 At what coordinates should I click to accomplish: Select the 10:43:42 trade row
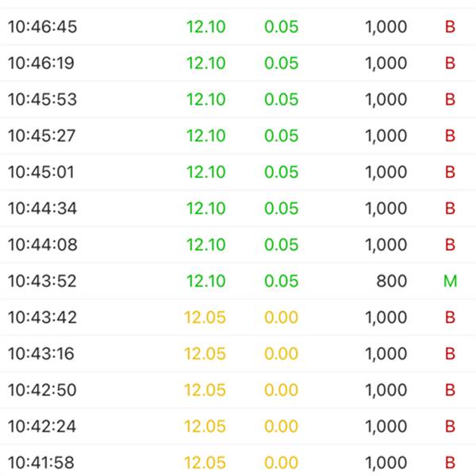click(238, 317)
